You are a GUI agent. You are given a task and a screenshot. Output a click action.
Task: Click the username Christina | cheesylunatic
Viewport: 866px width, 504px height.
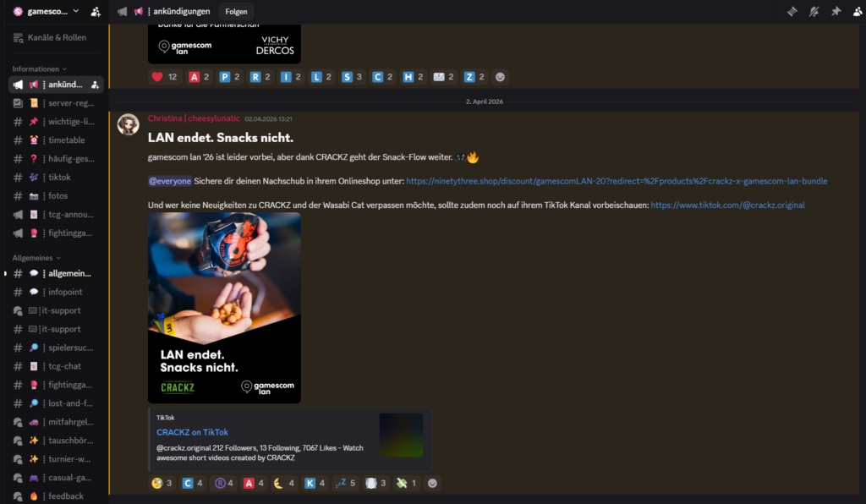click(x=194, y=118)
